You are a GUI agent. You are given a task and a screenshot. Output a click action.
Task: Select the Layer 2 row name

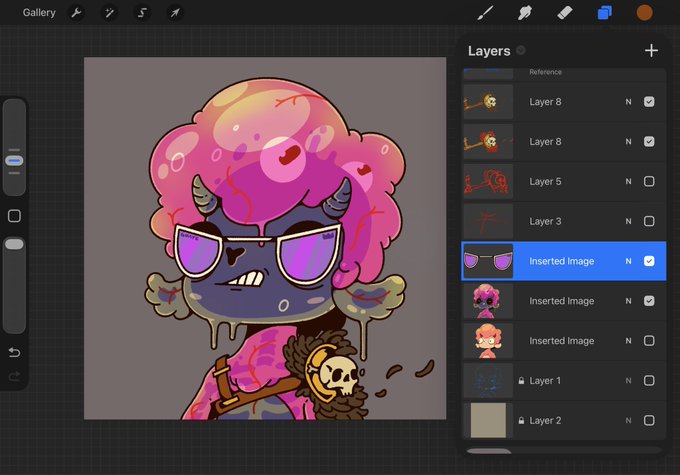545,421
